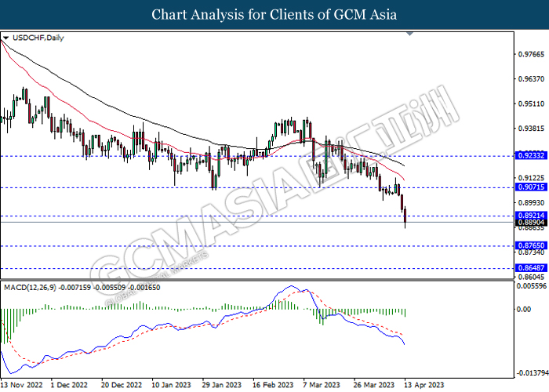The height and width of the screenshot is (392, 549).
Task: Click the black moving average line end
Action: click(x=404, y=165)
